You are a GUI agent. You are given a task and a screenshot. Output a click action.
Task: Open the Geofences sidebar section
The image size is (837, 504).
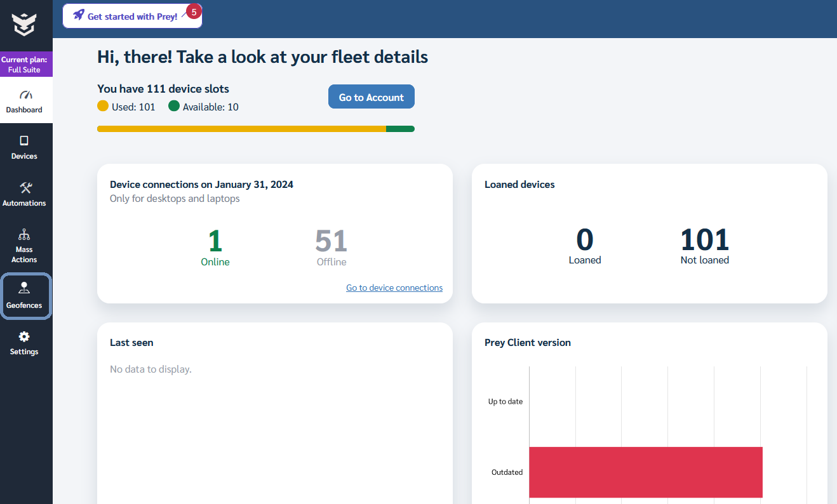click(x=25, y=296)
